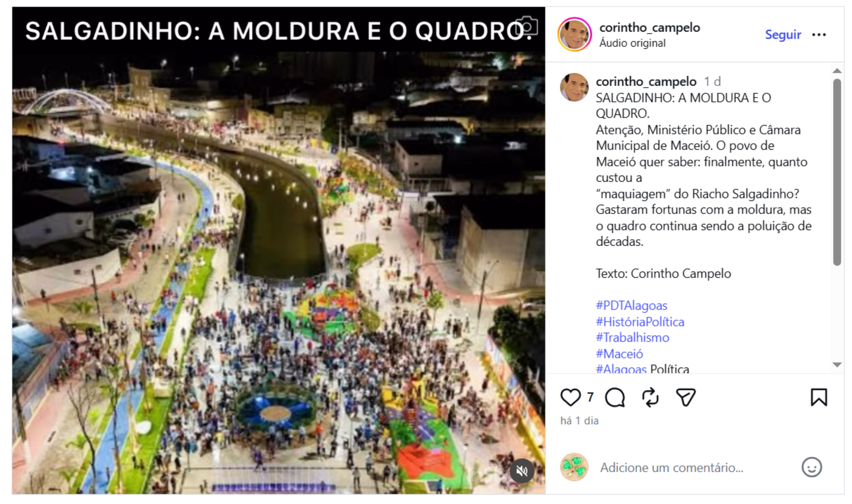The width and height of the screenshot is (852, 504).
Task: Like the post with the heart icon
Action: [x=570, y=397]
